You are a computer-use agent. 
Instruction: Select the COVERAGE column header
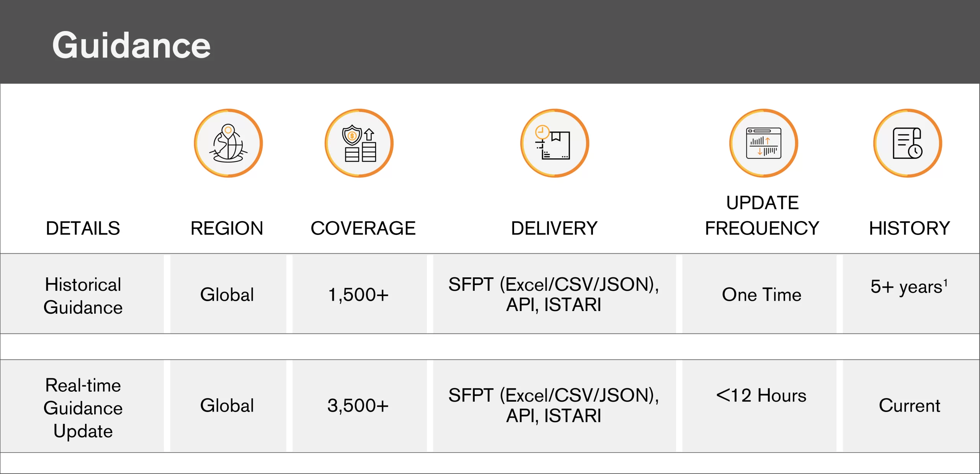point(363,228)
